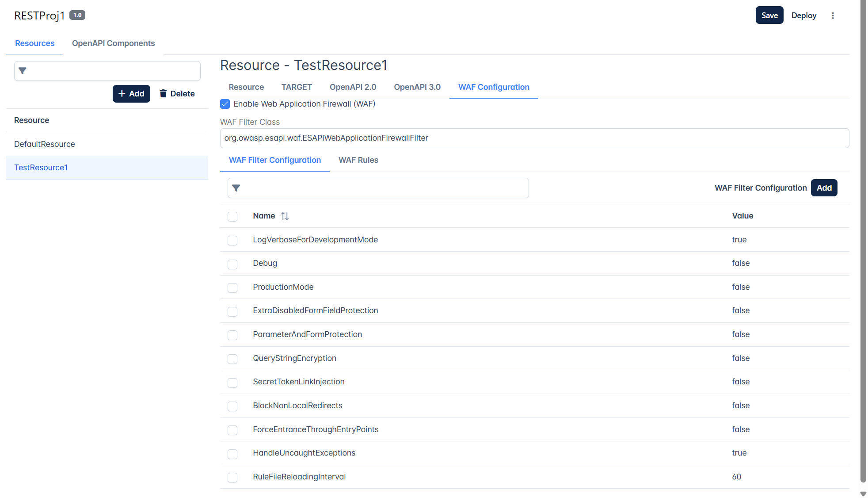
Task: Disable the Enable Web Application Firewall checkbox
Action: tap(225, 104)
